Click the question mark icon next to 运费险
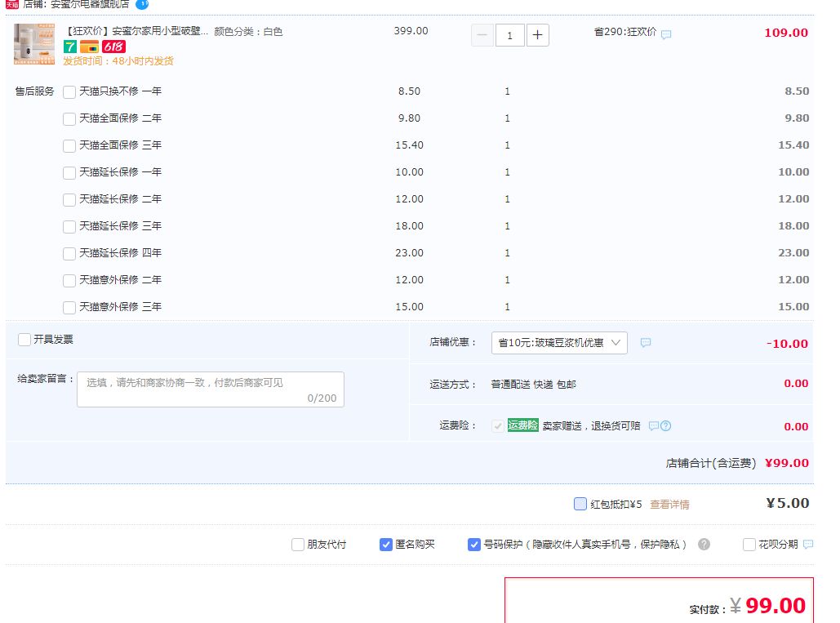 pyautogui.click(x=666, y=426)
